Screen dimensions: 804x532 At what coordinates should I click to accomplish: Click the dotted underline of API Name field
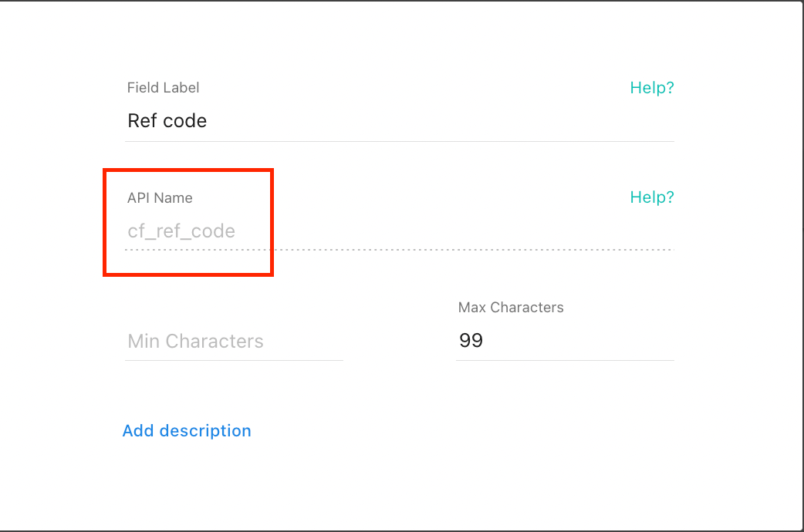click(400, 250)
